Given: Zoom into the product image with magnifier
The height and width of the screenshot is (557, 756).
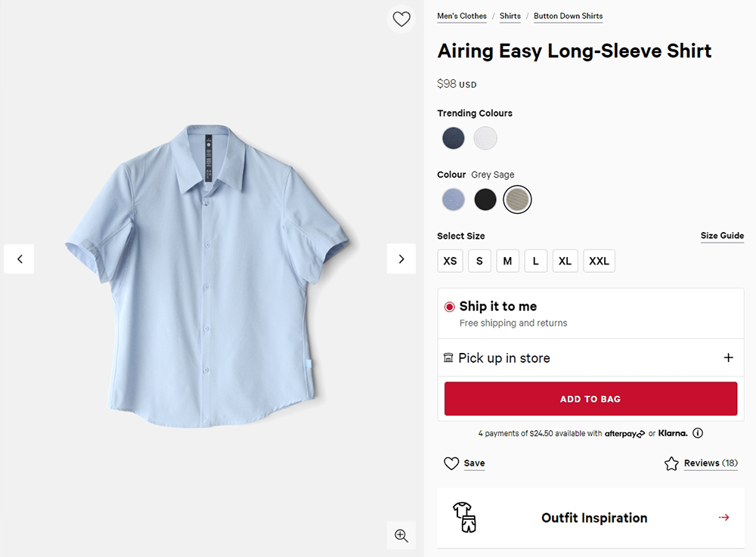Looking at the screenshot, I should point(401,536).
